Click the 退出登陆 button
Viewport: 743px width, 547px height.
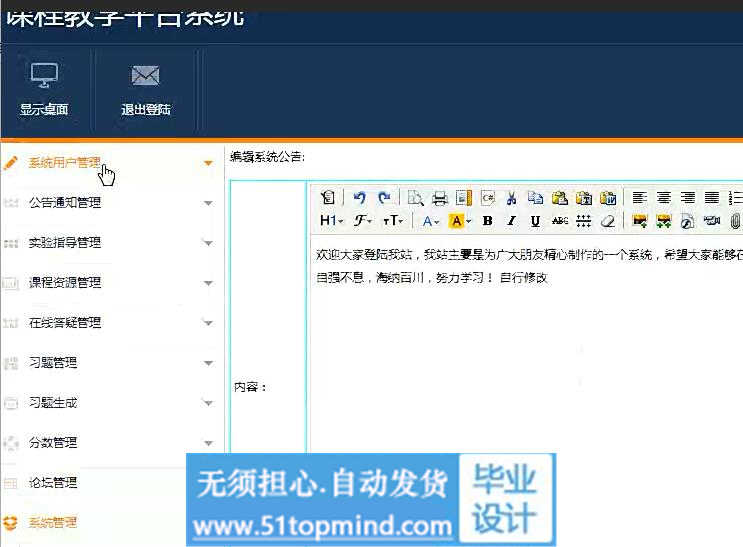click(x=146, y=90)
